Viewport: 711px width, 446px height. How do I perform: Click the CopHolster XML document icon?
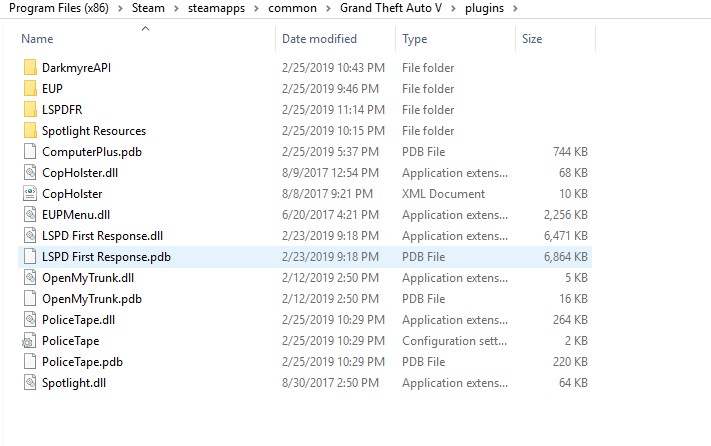[30, 194]
